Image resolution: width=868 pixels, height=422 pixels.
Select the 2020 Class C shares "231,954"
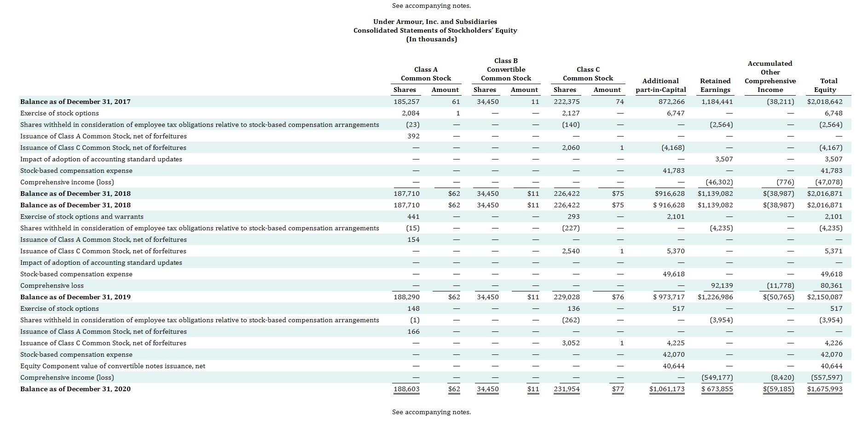click(567, 389)
